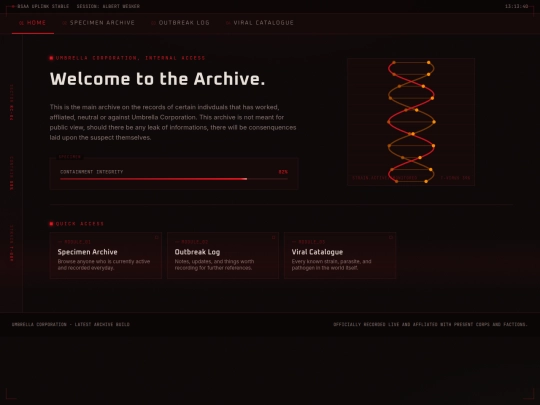Viewport: 540px width, 405px height.
Task: Click the archive intro paragraph text
Action: point(173,122)
